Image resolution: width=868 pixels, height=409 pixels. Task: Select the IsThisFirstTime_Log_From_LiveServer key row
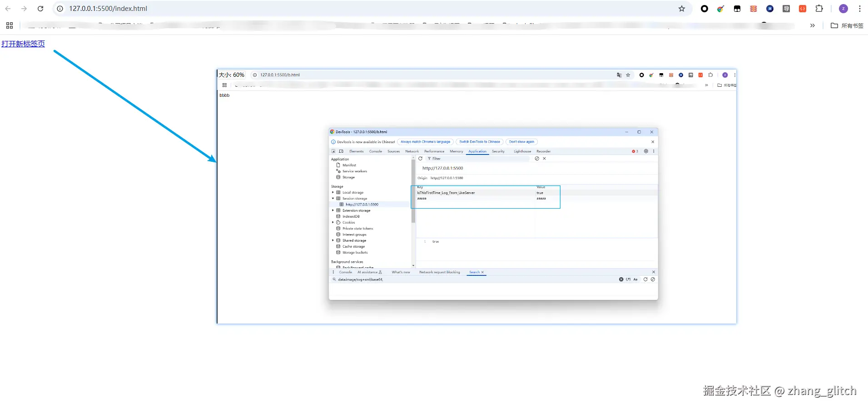537,193
